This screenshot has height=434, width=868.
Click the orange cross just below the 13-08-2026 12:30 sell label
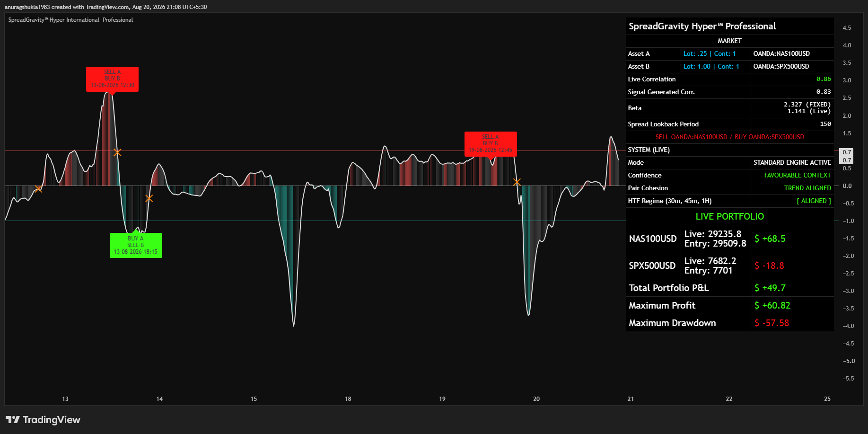pos(117,152)
